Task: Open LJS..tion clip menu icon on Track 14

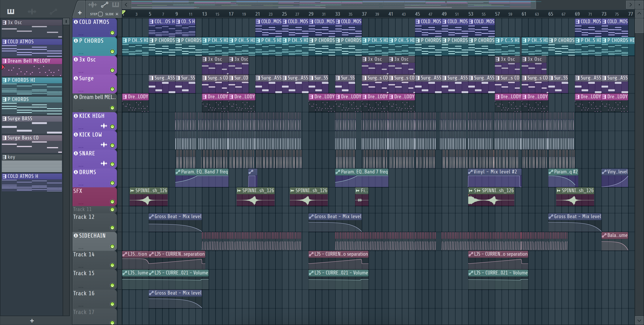Action: click(125, 254)
